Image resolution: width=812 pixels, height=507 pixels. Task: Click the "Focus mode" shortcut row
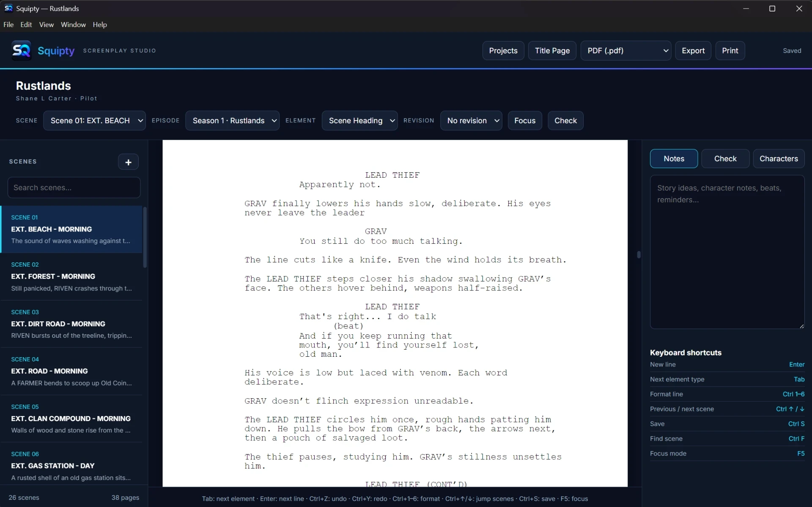tap(727, 454)
